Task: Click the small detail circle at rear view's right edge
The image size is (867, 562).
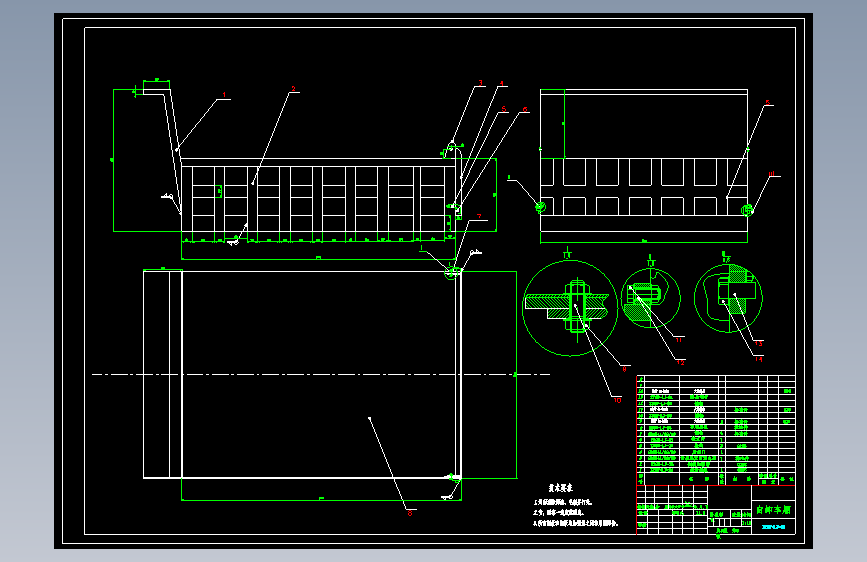Action: tap(747, 210)
